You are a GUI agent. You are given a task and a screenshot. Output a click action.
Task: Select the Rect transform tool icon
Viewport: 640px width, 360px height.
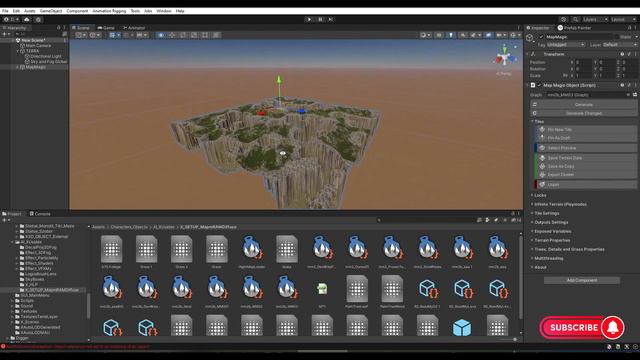205,35
